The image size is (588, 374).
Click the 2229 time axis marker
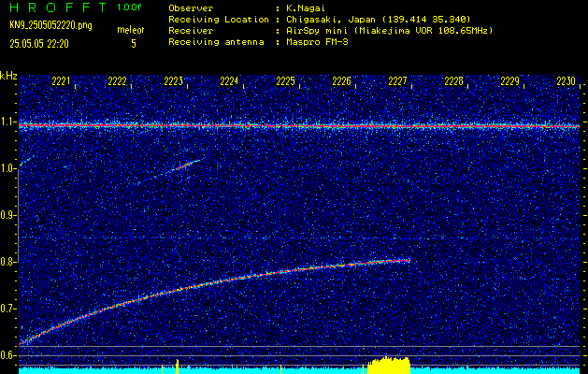[510, 81]
